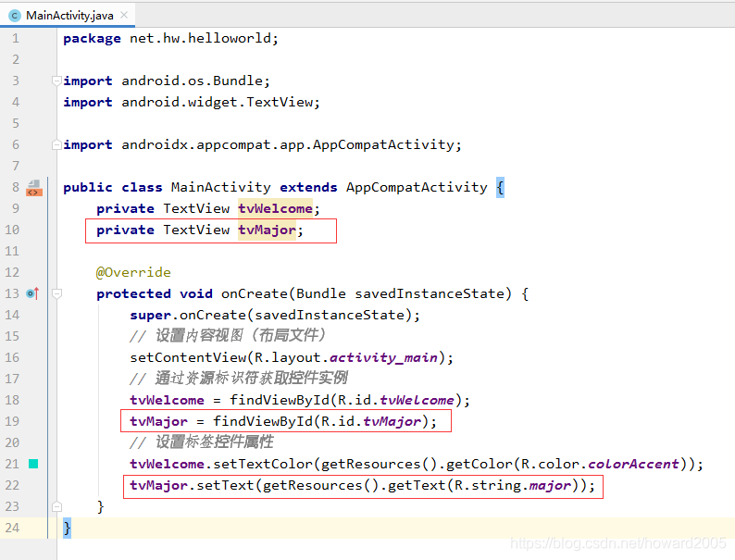Click 'activity_main' layout reference
The height and width of the screenshot is (560, 735).
pyautogui.click(x=383, y=357)
